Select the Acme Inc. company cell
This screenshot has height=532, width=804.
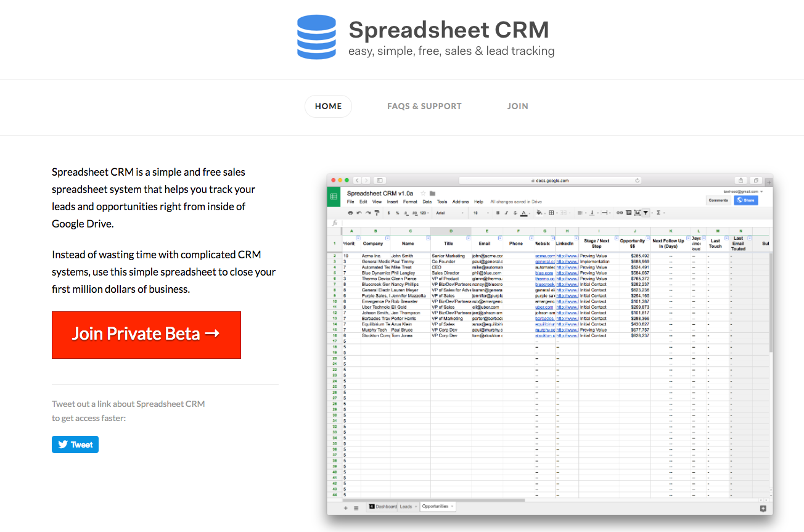375,256
